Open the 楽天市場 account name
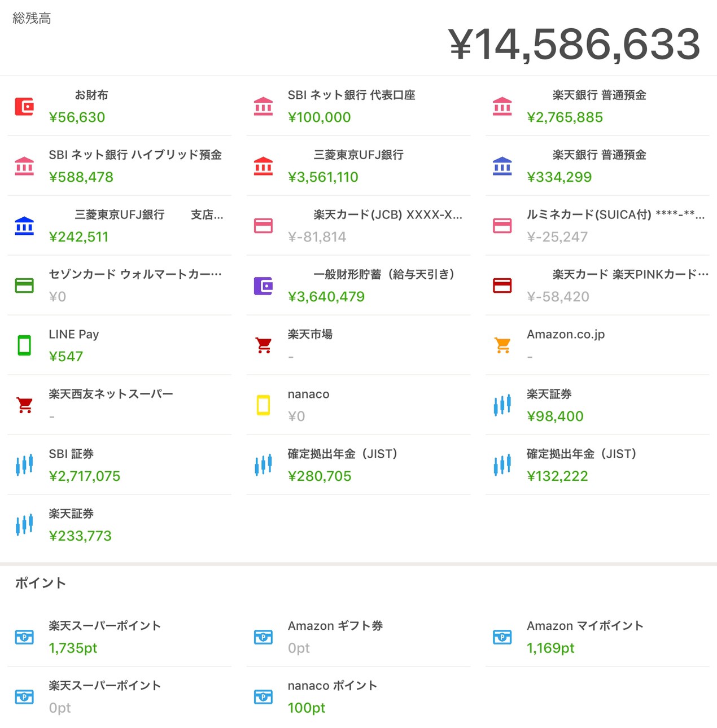This screenshot has width=717, height=728. (310, 334)
